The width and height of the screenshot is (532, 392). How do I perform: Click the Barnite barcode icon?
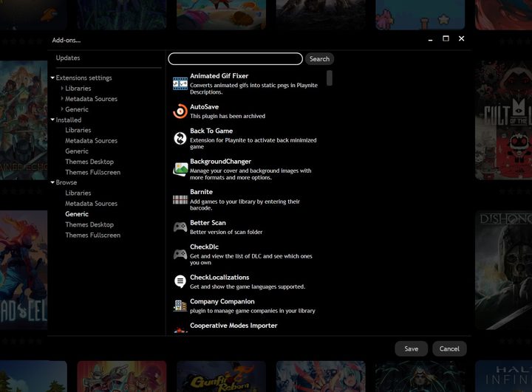tap(180, 200)
